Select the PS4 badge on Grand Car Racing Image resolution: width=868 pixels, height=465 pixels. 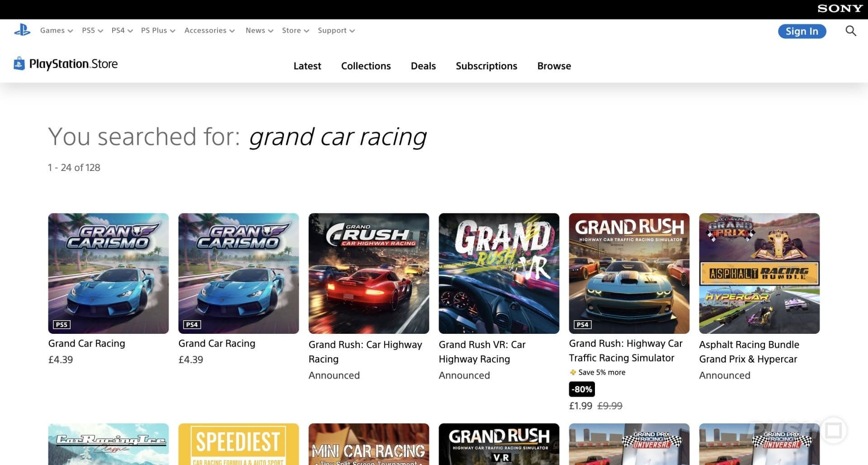[192, 324]
